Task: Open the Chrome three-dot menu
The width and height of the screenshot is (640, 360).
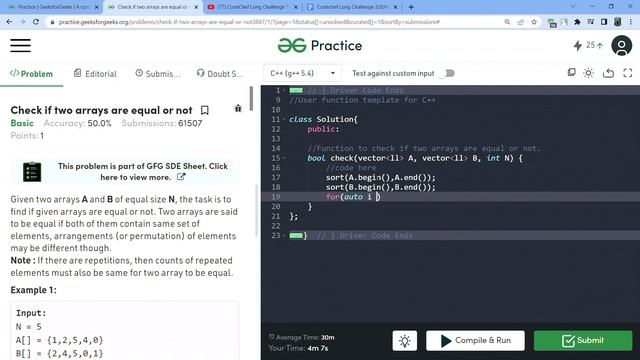Action: (631, 22)
